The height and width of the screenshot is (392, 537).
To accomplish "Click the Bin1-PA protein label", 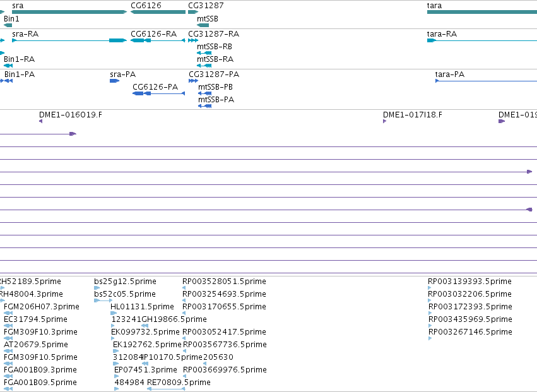I will [20, 74].
